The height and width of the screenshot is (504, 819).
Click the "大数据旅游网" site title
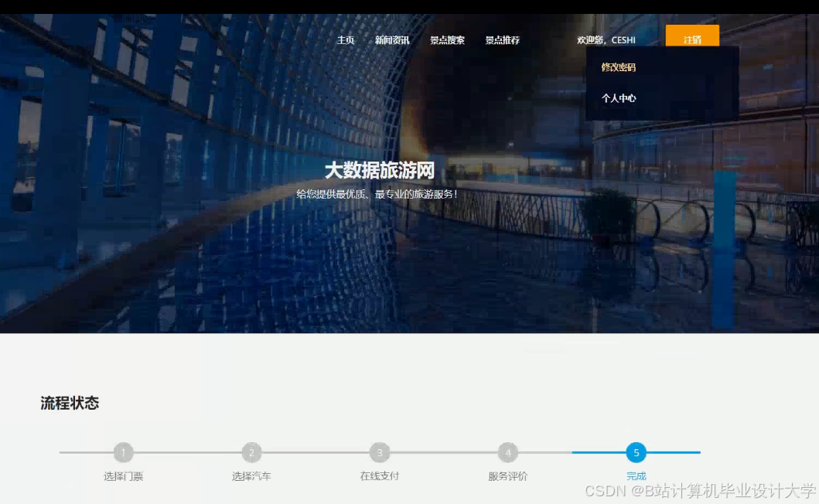pos(378,170)
